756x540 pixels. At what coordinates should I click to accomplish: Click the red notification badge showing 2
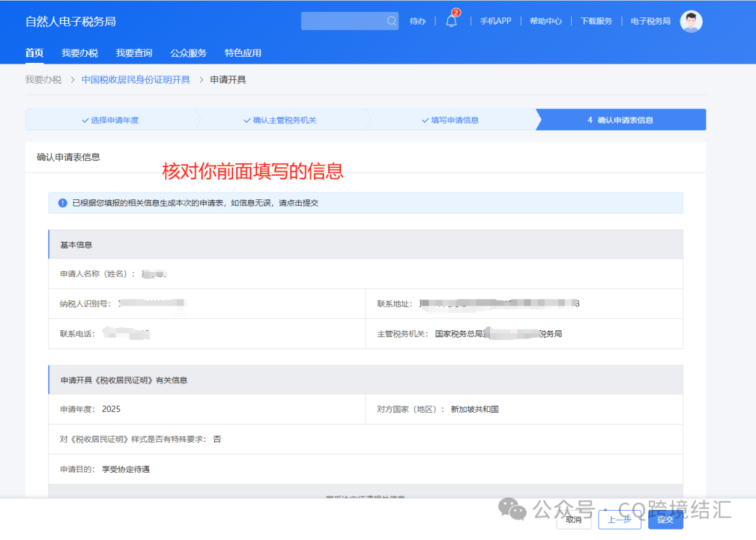pyautogui.click(x=456, y=12)
